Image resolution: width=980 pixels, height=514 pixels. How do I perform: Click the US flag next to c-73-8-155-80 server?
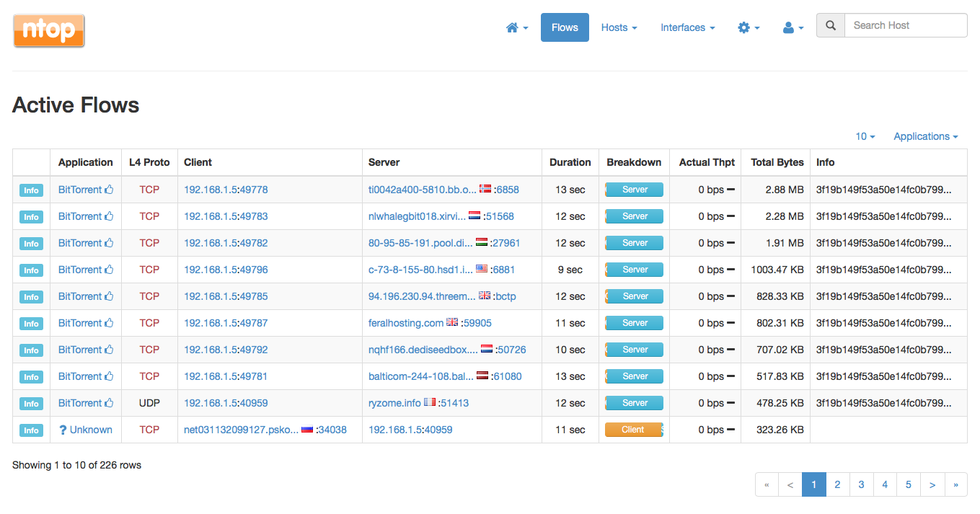pos(482,269)
